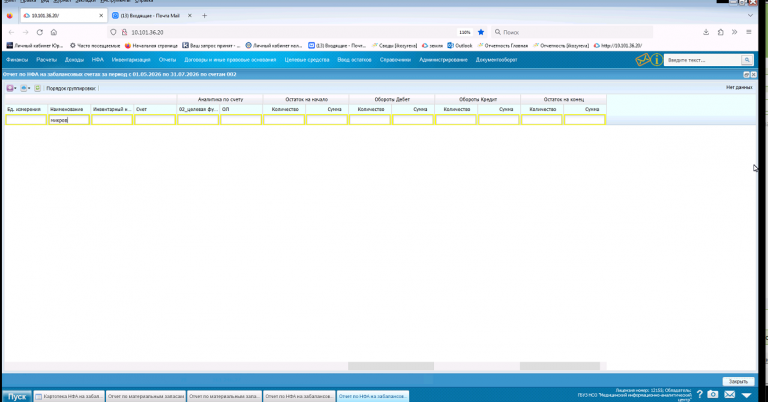Screen dimensions: 768x402
Task: Click the camera screenshot icon in bottom bar
Action: (x=713, y=394)
